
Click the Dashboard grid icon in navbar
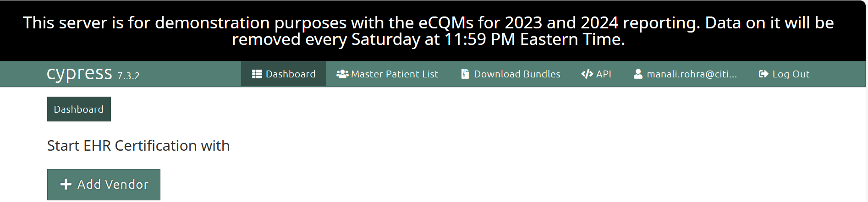pos(257,74)
